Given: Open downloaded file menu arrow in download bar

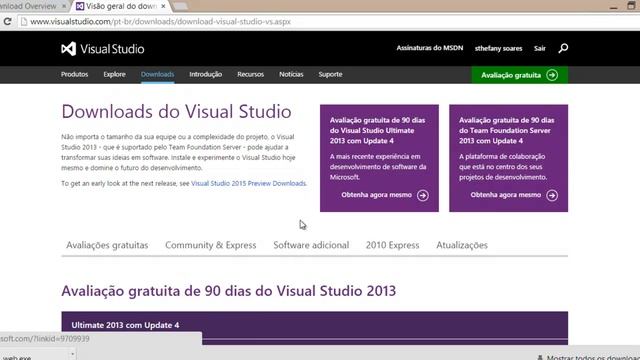Looking at the screenshot, I should pyautogui.click(x=72, y=354).
